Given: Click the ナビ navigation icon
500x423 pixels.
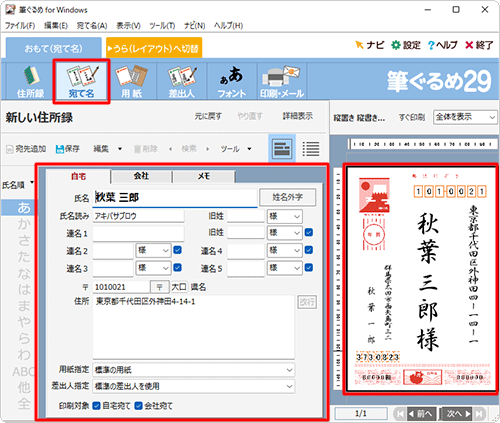Looking at the screenshot, I should [x=369, y=45].
